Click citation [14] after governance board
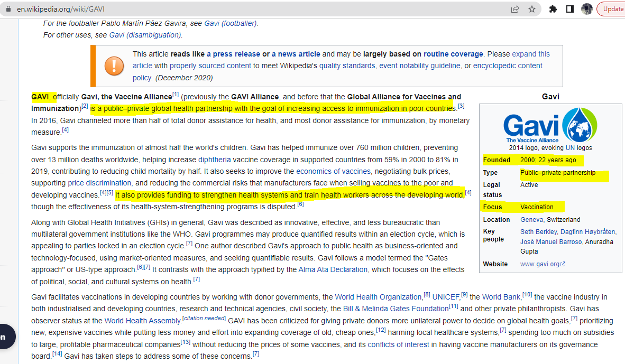Viewport: 625px width, 364px height. [x=57, y=353]
